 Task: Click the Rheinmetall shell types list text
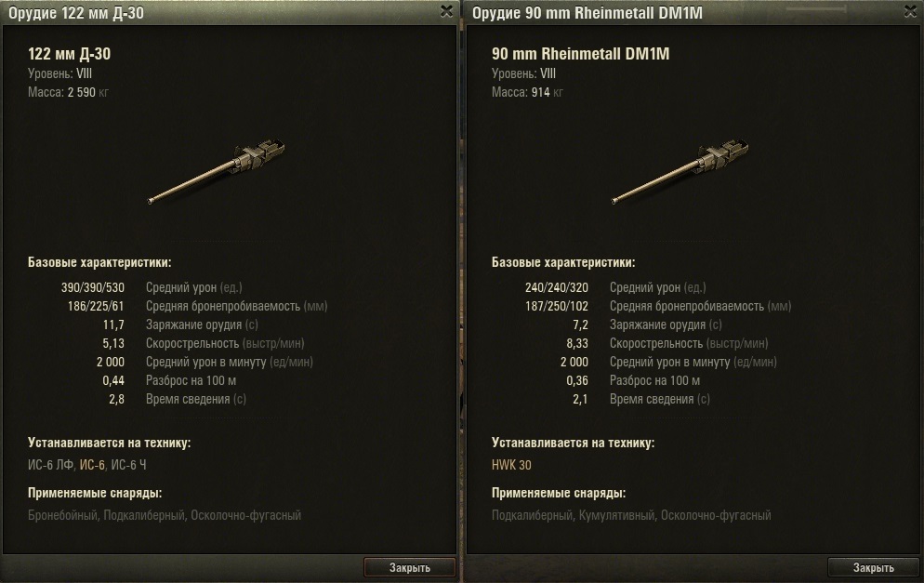631,515
